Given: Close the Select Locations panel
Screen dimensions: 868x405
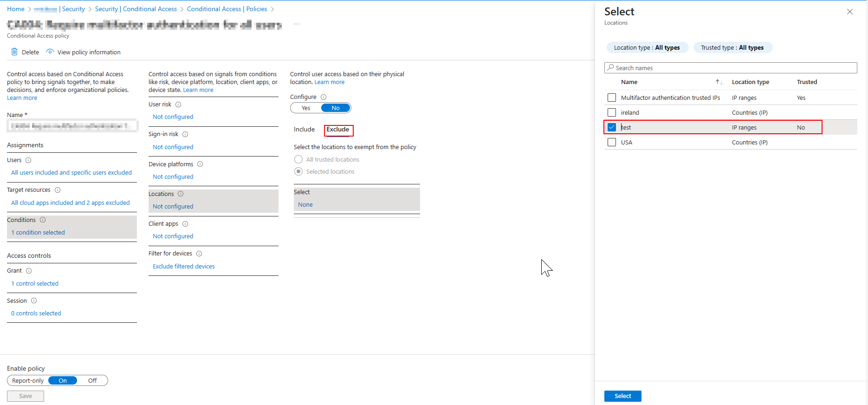Looking at the screenshot, I should point(849,12).
